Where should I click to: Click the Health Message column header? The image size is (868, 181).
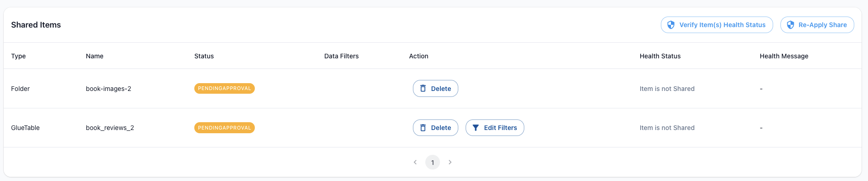(x=784, y=56)
